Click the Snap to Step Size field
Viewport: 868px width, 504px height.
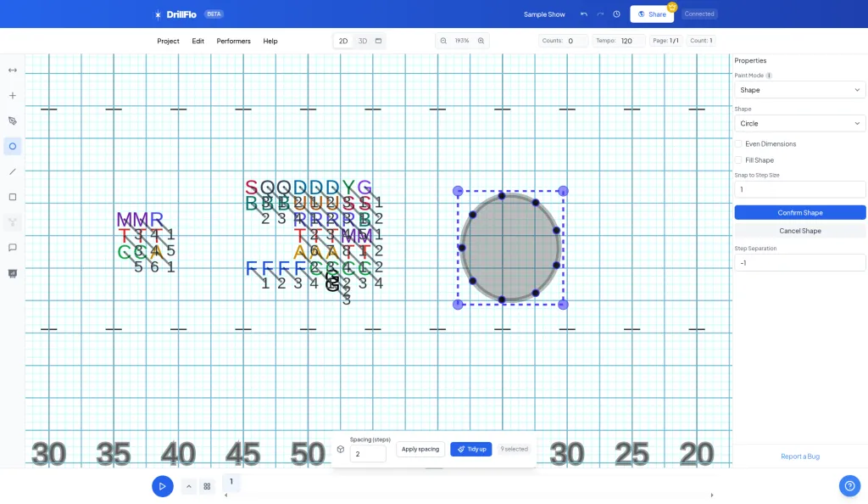pyautogui.click(x=800, y=189)
